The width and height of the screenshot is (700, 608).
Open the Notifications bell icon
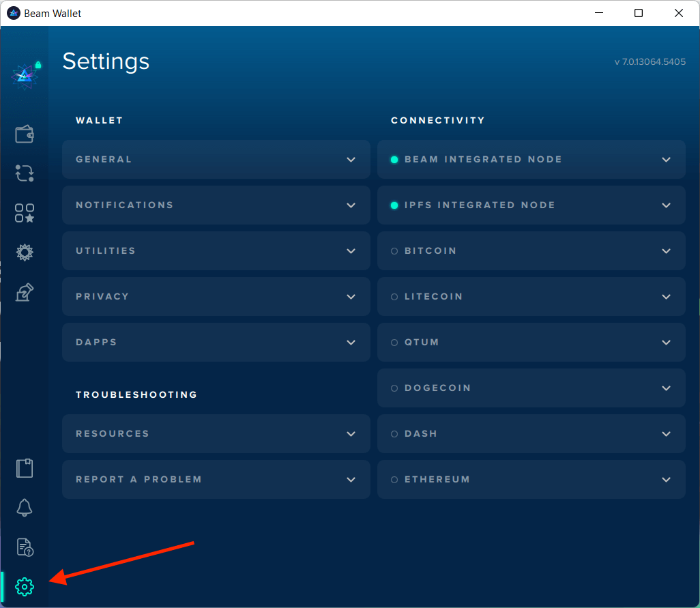(25, 508)
